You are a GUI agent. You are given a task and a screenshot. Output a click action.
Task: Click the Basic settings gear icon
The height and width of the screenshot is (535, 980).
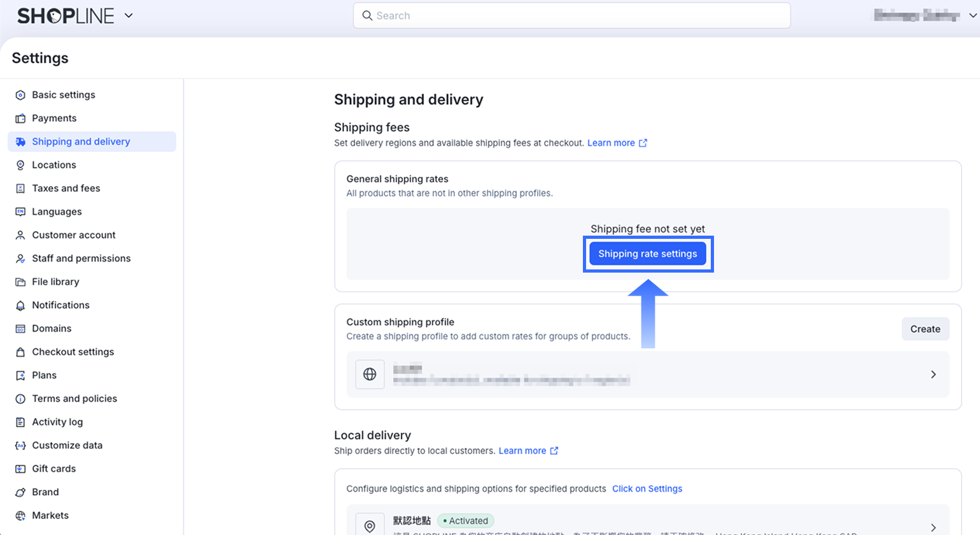click(x=20, y=95)
